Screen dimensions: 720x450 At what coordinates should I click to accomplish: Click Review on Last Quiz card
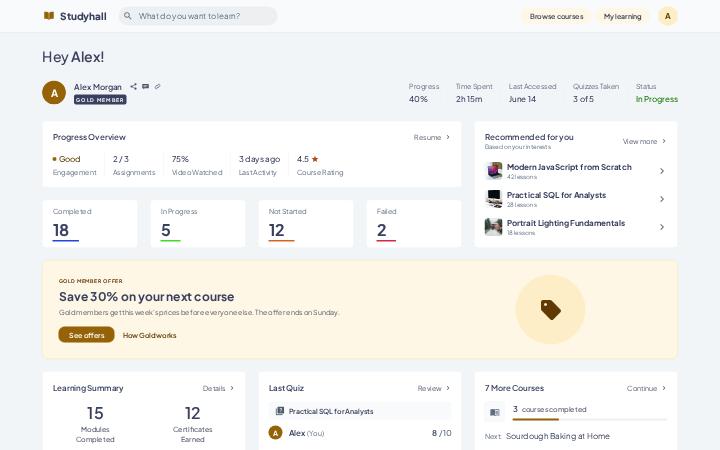[x=429, y=388]
